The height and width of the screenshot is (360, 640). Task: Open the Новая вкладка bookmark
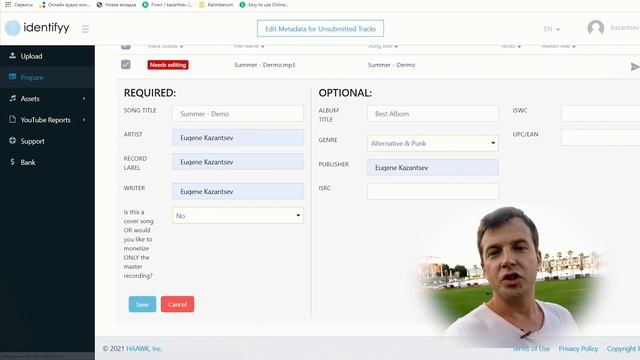[116, 5]
